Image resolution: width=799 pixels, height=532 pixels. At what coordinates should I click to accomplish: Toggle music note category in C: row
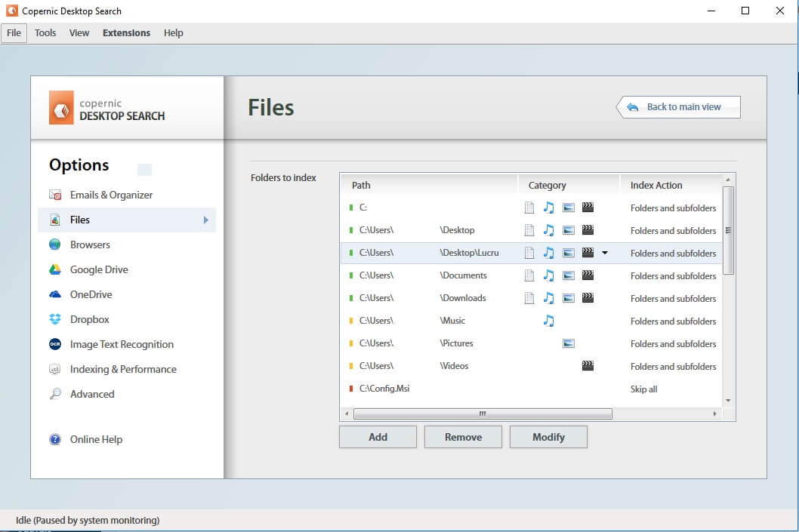(x=549, y=208)
